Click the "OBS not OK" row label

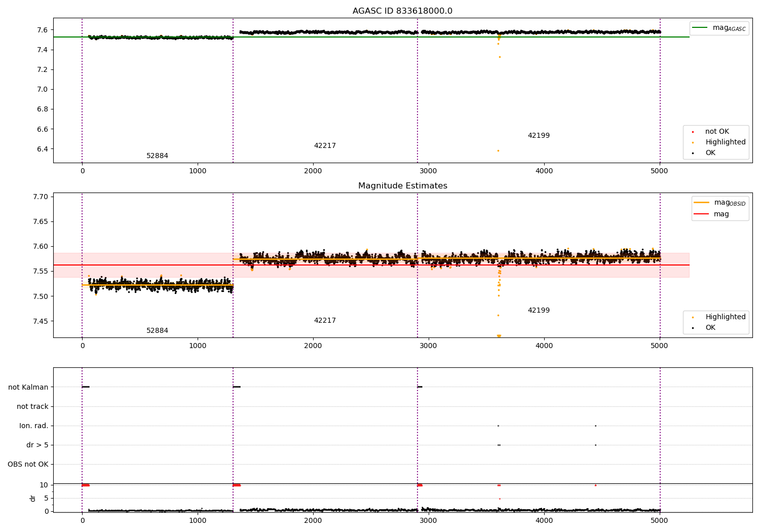pyautogui.click(x=28, y=464)
